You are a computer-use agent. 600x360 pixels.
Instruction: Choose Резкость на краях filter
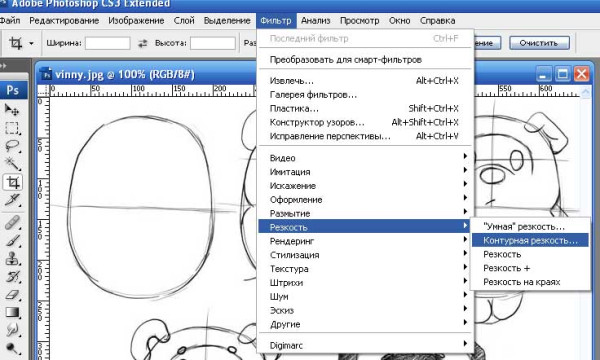530,282
